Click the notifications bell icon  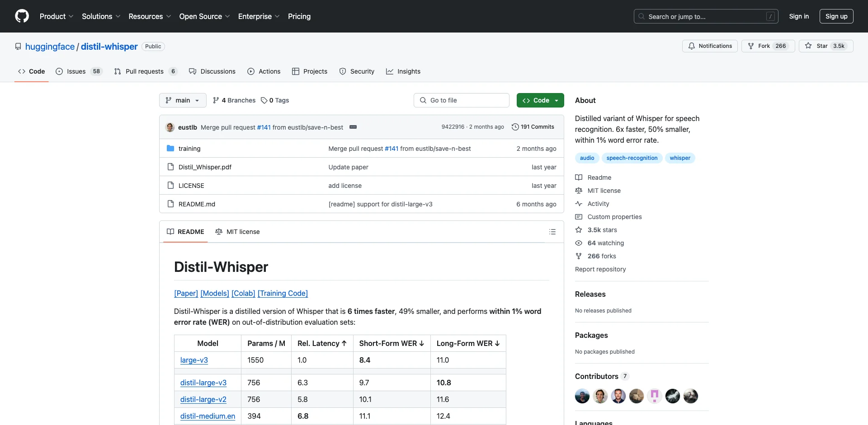point(691,46)
